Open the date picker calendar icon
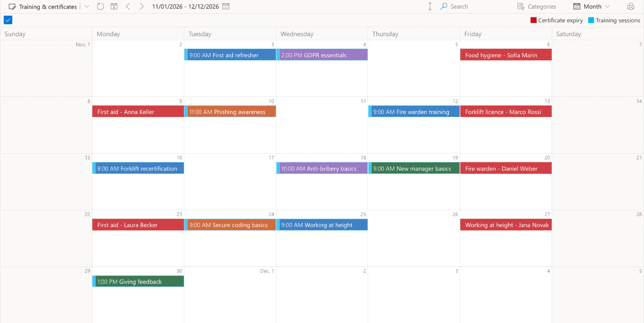Screen dimensions: 644x323 (226, 7)
